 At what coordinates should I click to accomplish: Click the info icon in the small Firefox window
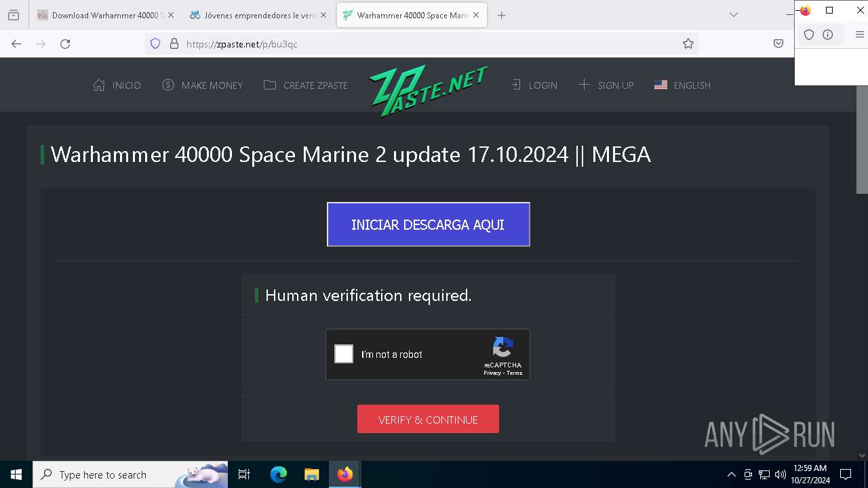(x=828, y=35)
